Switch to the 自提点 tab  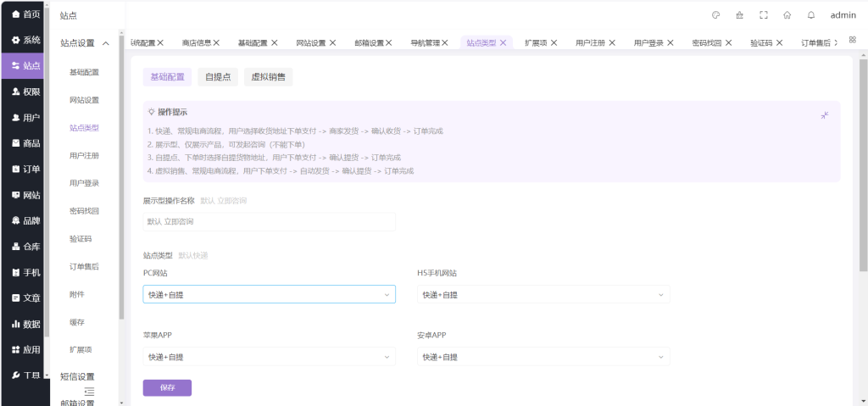218,77
